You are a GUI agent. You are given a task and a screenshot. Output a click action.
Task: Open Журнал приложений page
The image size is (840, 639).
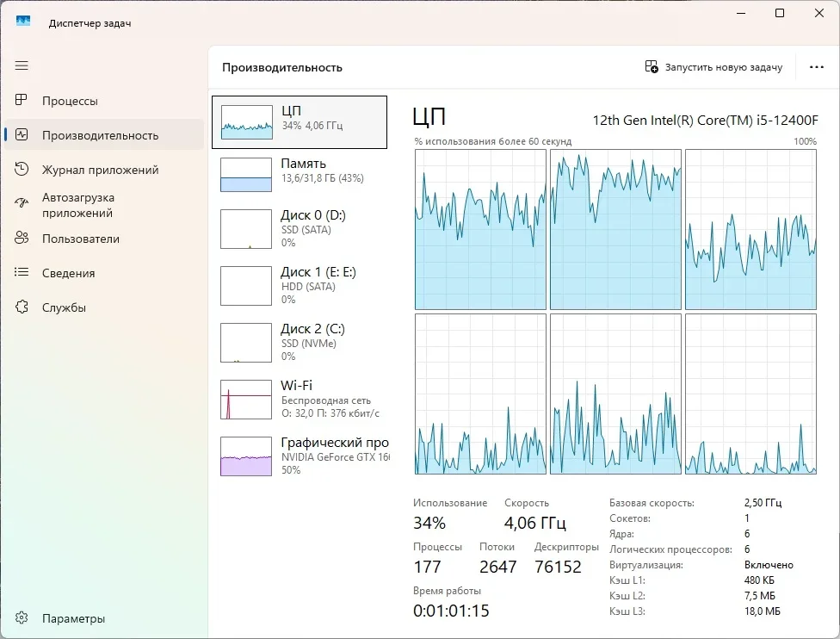click(x=104, y=170)
